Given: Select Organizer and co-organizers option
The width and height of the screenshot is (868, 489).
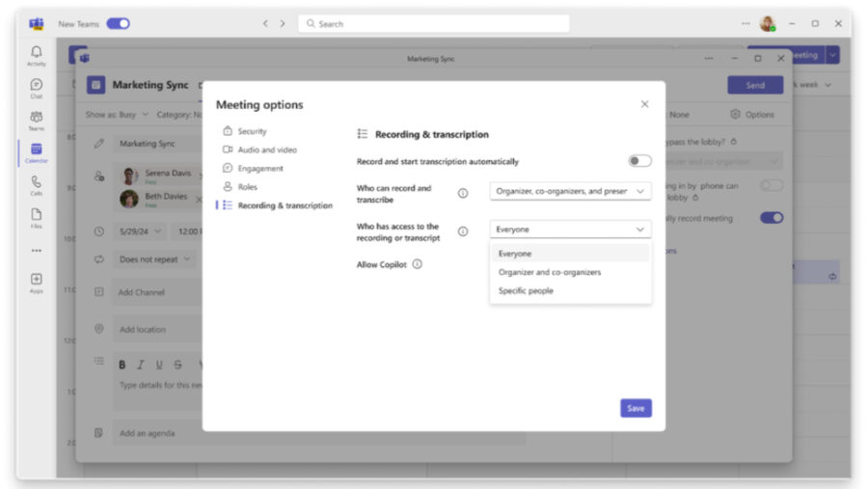Looking at the screenshot, I should tap(570, 272).
